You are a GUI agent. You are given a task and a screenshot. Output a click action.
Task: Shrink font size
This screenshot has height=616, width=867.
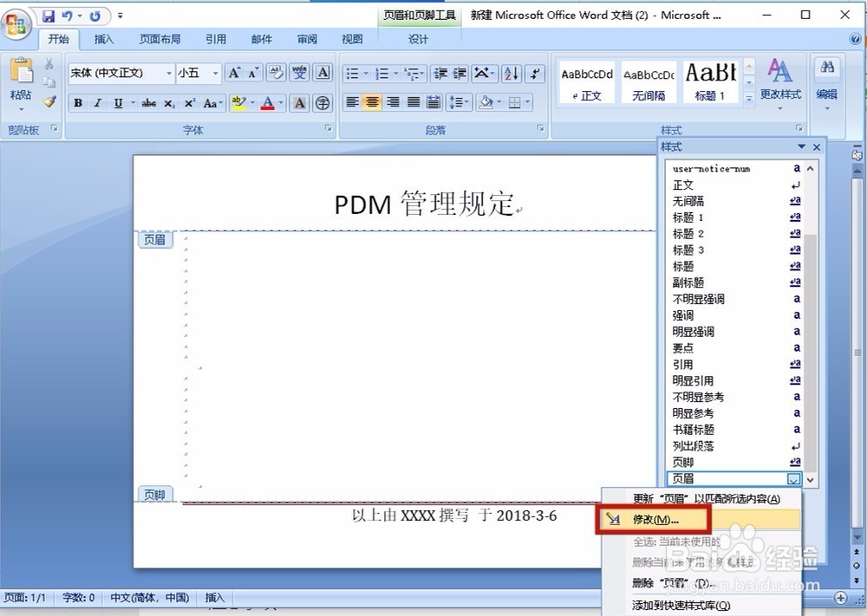tap(252, 73)
